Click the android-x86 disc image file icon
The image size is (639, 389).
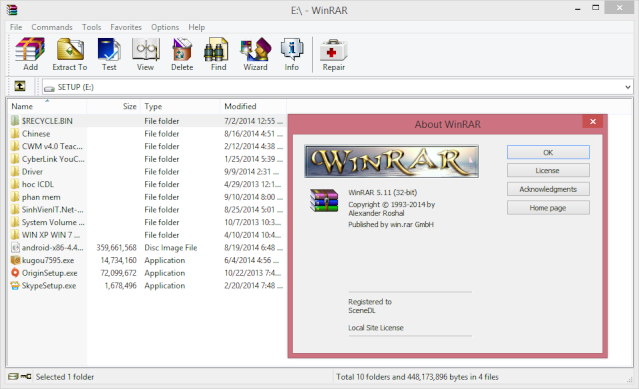[15, 247]
